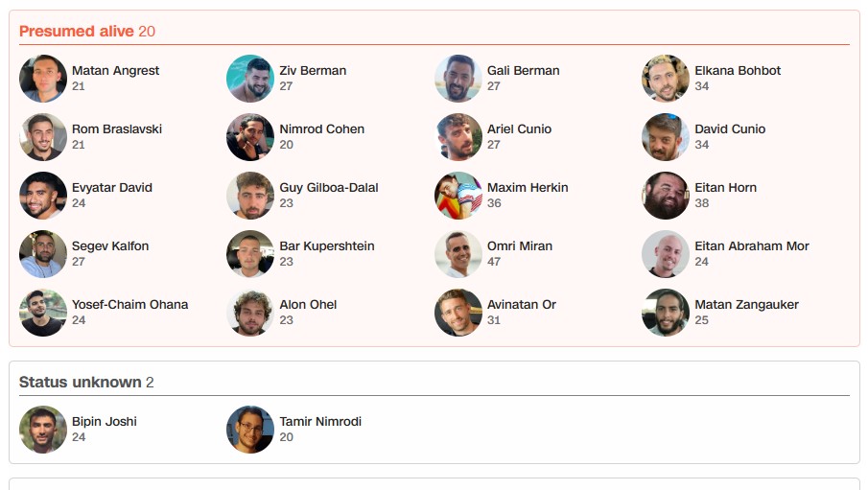
Task: Open Nimrod Cohen's portrait
Action: tap(250, 137)
